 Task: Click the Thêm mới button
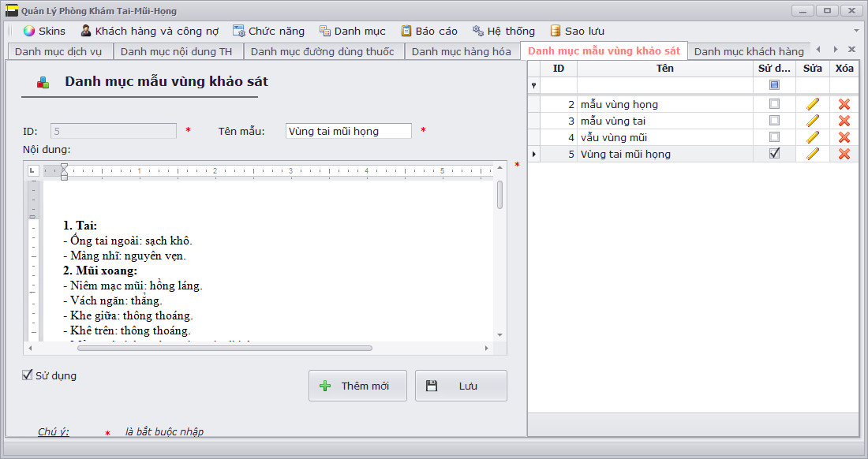(x=357, y=386)
